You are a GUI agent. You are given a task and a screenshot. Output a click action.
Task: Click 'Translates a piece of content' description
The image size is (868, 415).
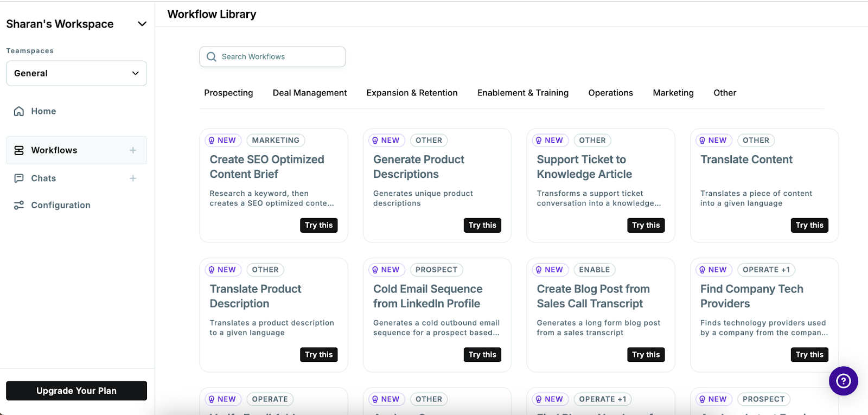point(756,199)
